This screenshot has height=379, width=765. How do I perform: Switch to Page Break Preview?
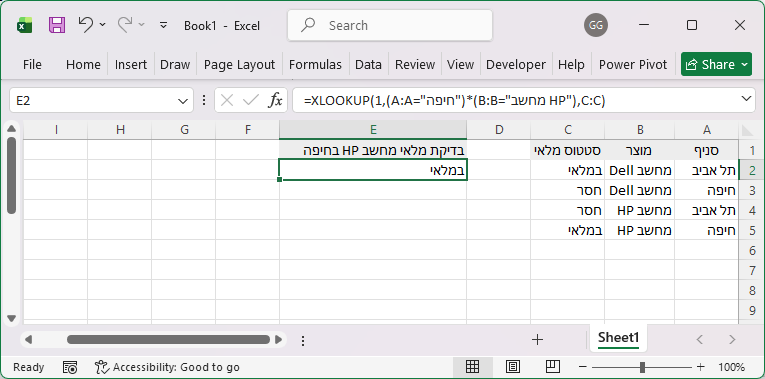point(552,367)
